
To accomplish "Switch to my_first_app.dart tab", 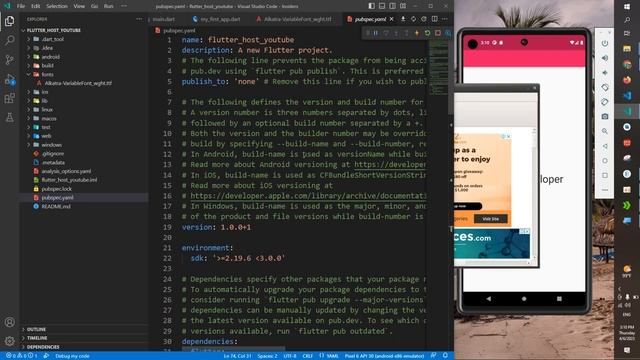I will coord(220,19).
